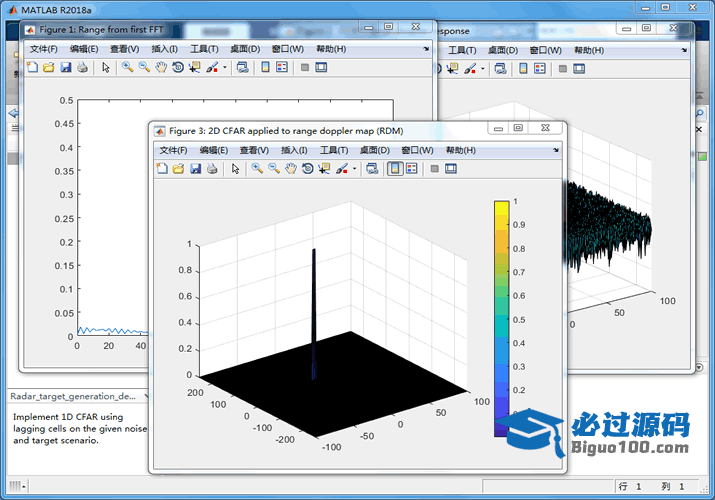
Task: Open 帮助(H) menu in Figure 3
Action: (x=461, y=150)
